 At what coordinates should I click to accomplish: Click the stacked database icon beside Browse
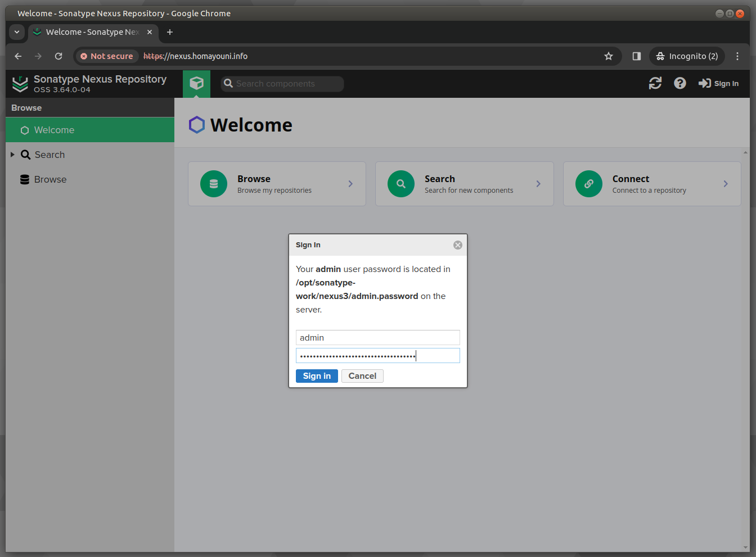point(25,179)
